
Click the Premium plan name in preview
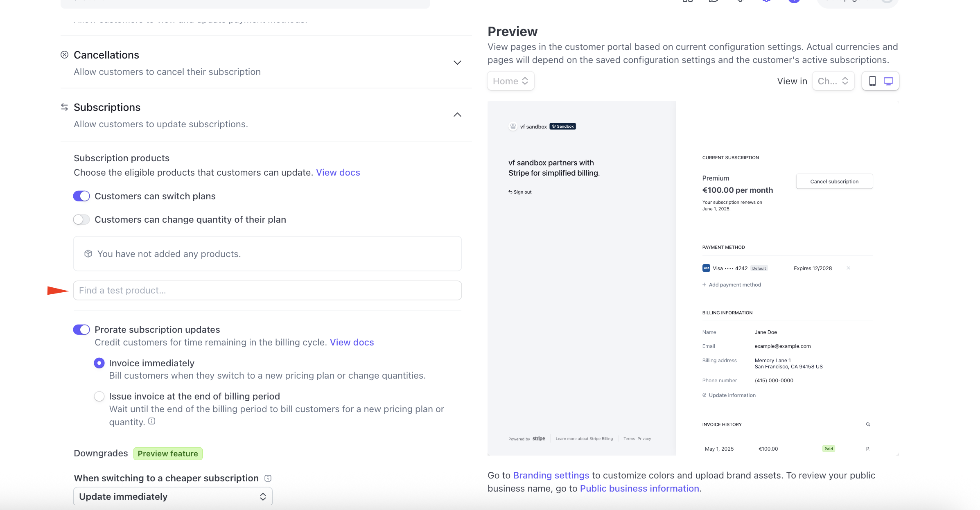pos(716,178)
